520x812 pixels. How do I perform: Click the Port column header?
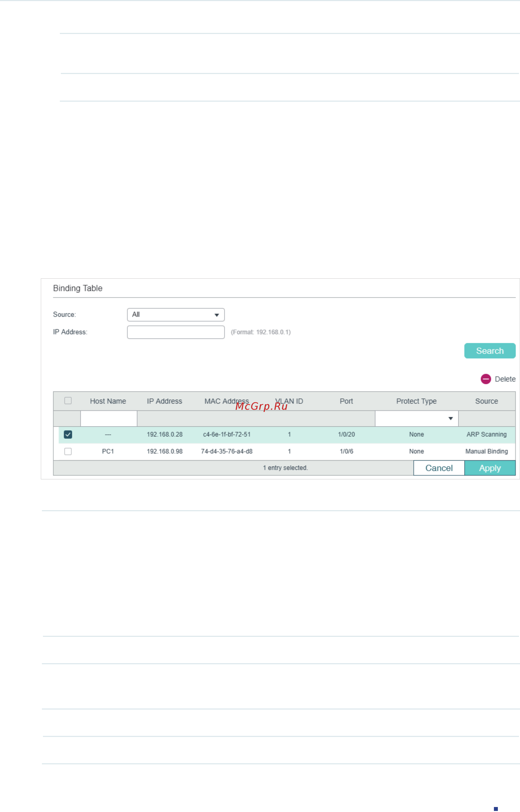[x=346, y=401]
